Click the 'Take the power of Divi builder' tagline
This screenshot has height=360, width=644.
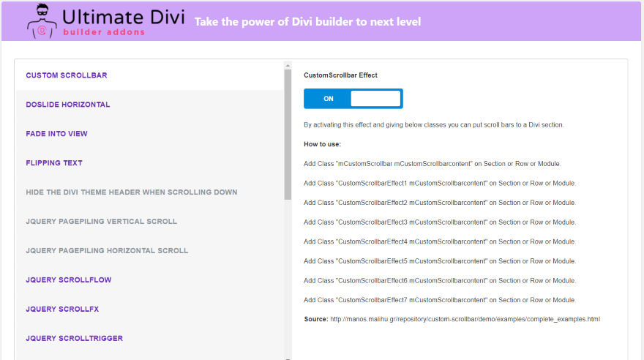tap(307, 22)
